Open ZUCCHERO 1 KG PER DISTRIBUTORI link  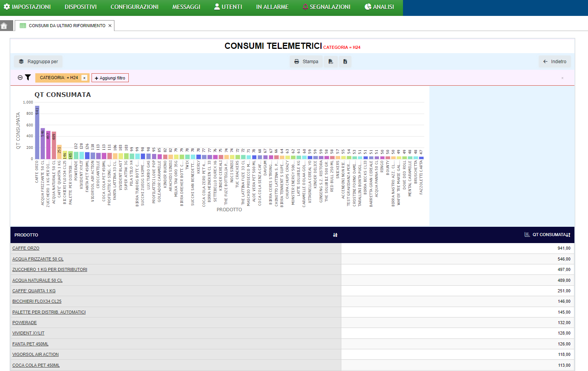coord(50,269)
